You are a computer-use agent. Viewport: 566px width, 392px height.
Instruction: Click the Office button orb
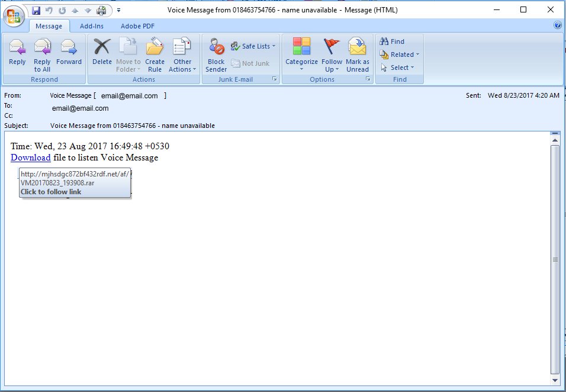14,16
